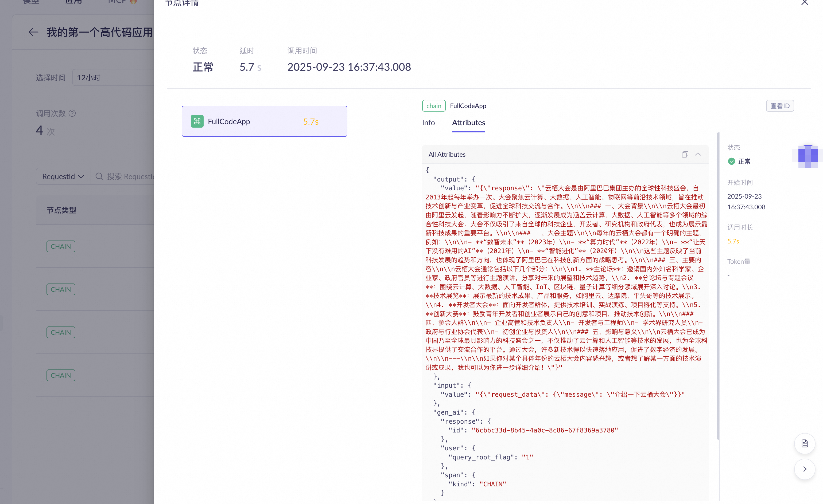
Task: Close the node details panel
Action: pyautogui.click(x=805, y=3)
